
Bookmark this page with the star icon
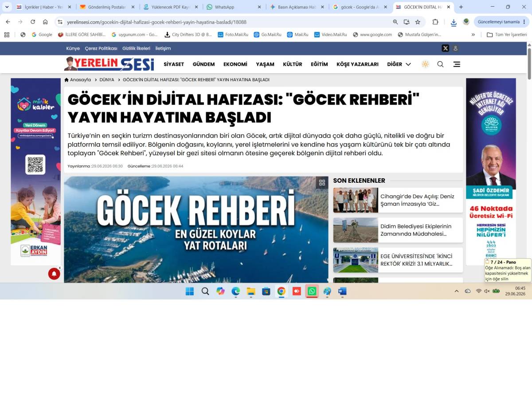[418, 22]
